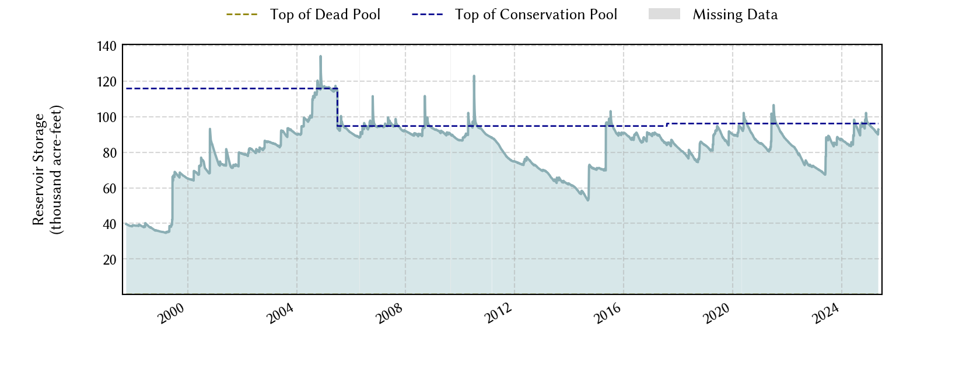Click the Missing Data legend label
Image resolution: width=980 pixels, height=368 pixels.
pyautogui.click(x=735, y=15)
